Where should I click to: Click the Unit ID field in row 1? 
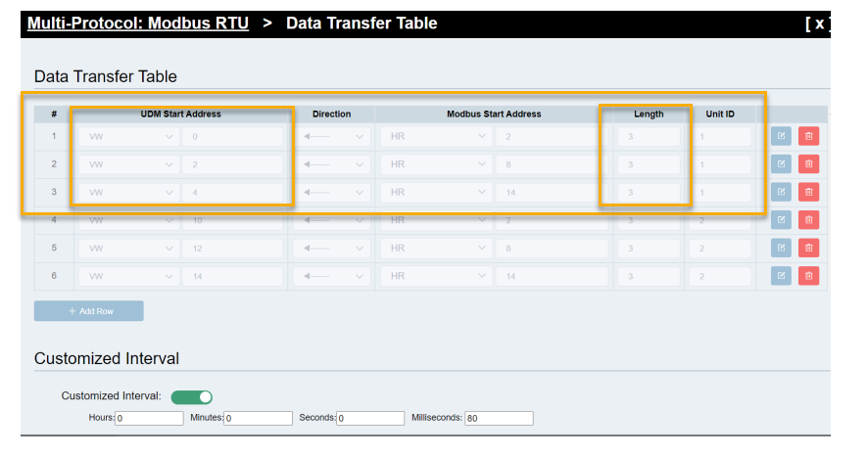[720, 137]
